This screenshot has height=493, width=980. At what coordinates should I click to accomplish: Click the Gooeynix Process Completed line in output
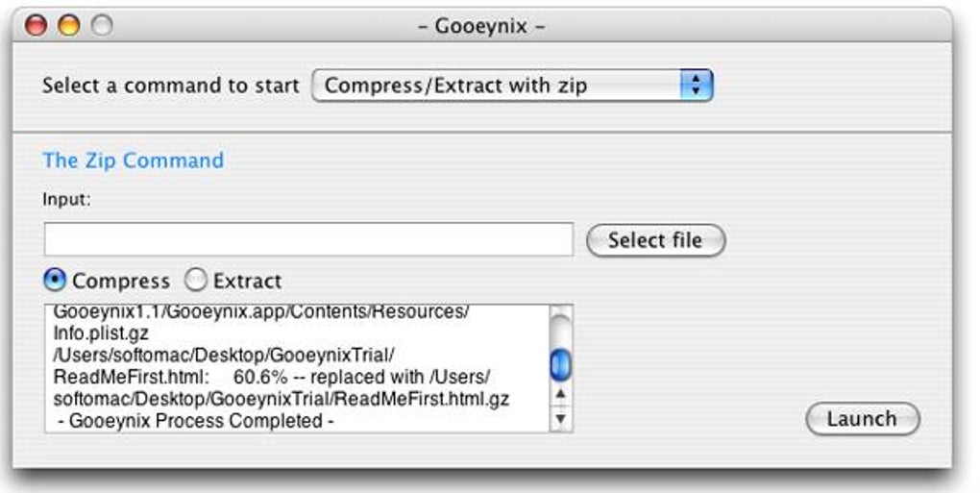195,419
